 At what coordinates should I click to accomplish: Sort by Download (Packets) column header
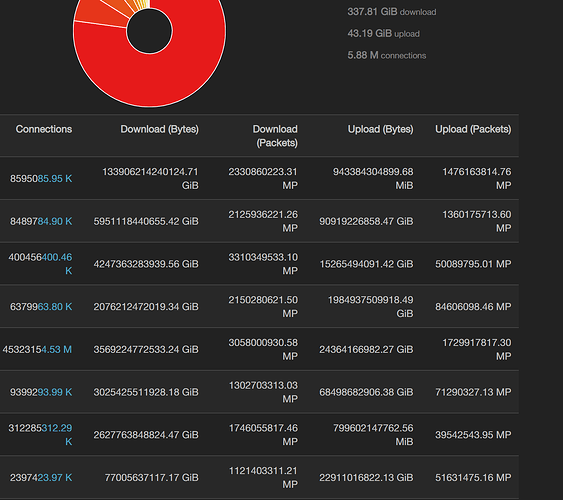click(x=275, y=136)
